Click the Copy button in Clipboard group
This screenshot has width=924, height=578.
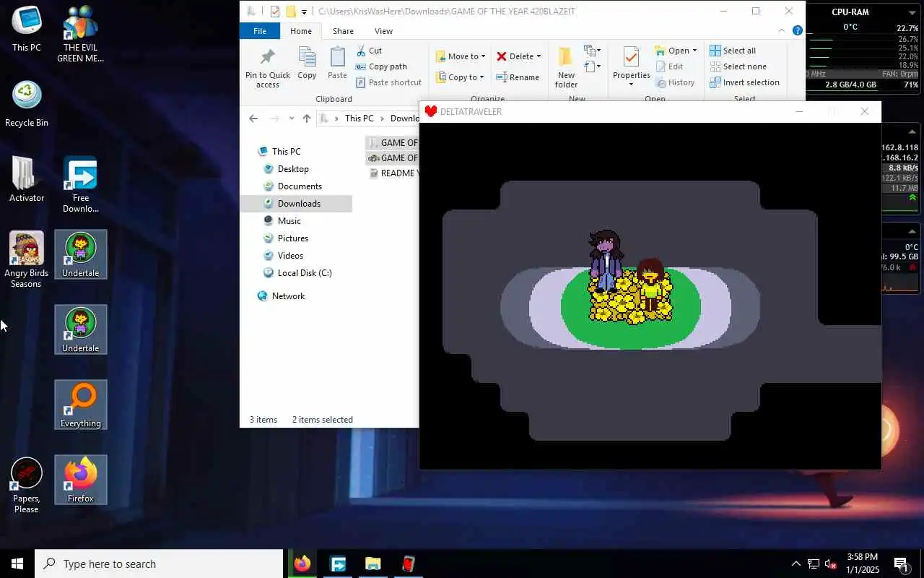307,64
